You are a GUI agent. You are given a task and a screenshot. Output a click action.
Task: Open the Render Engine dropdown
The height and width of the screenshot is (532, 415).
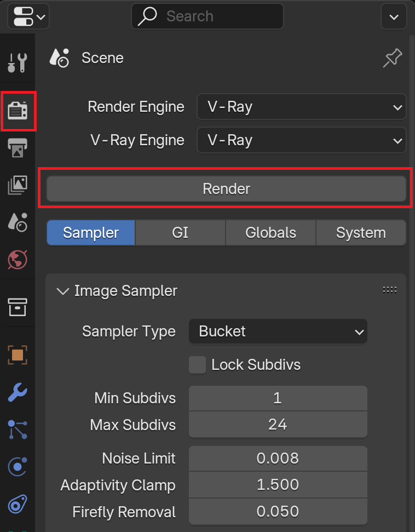[302, 107]
